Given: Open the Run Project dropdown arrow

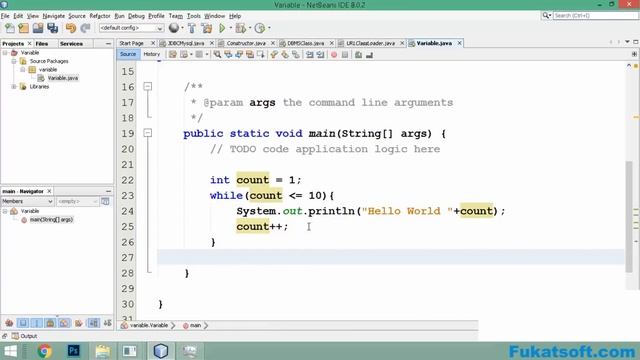Looking at the screenshot, I should [231, 28].
